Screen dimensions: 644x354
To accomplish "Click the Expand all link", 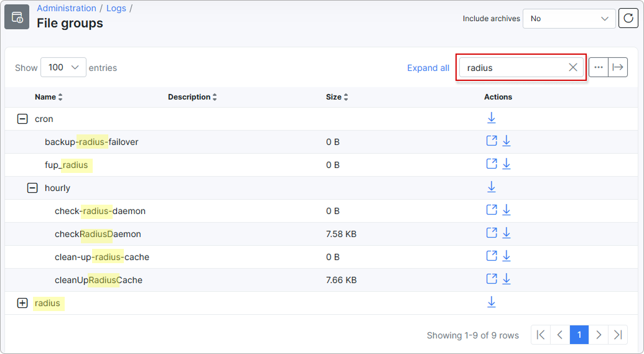I will pos(428,68).
